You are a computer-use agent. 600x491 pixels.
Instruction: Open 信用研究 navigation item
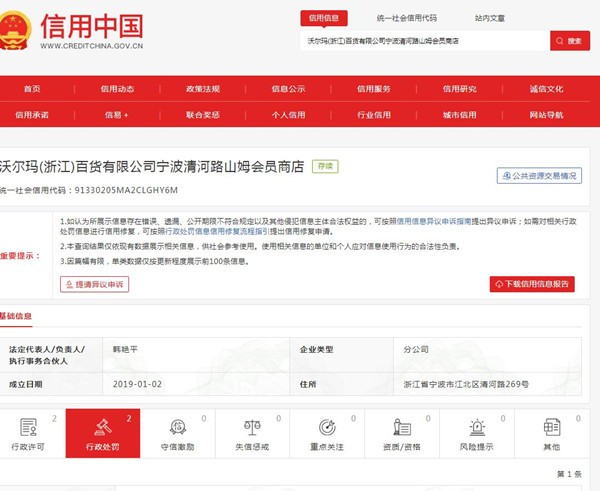[460, 89]
